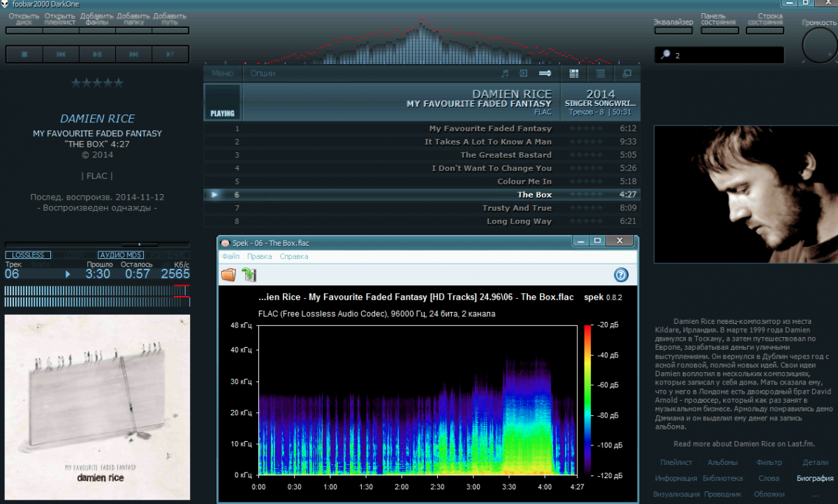Open Read more about Damien Rice on Last.fm

(x=744, y=444)
